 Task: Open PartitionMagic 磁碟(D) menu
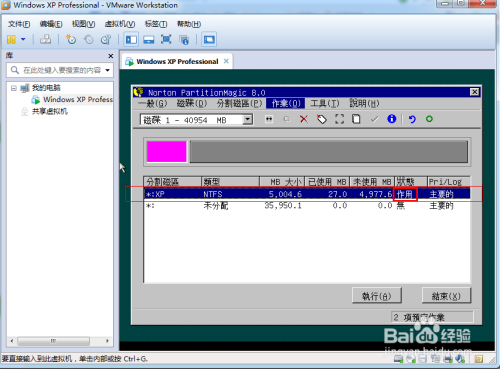(192, 103)
